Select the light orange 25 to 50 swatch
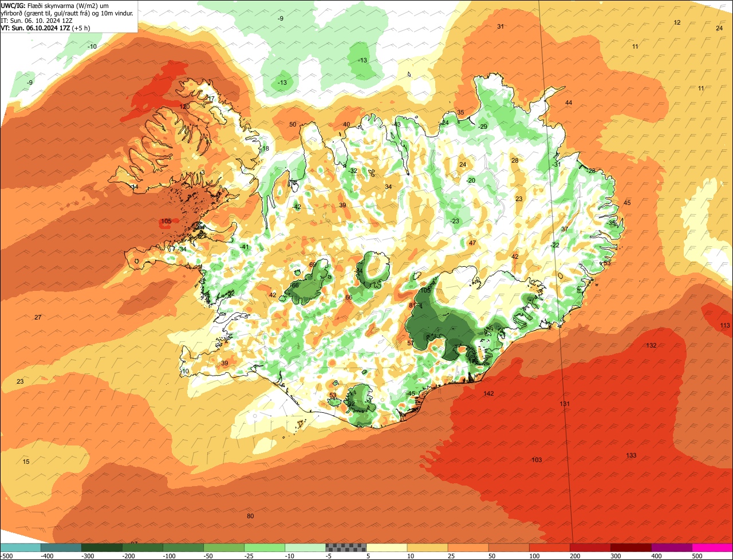 (468, 547)
